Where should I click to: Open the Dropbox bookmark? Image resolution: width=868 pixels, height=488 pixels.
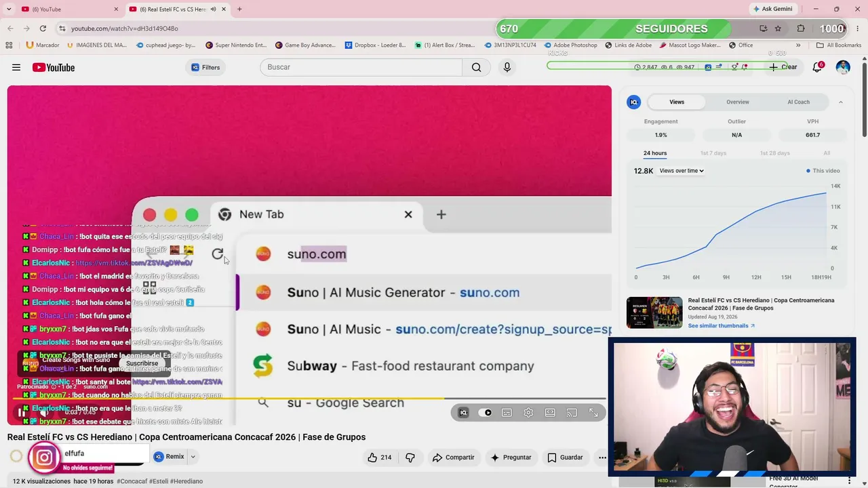click(374, 45)
